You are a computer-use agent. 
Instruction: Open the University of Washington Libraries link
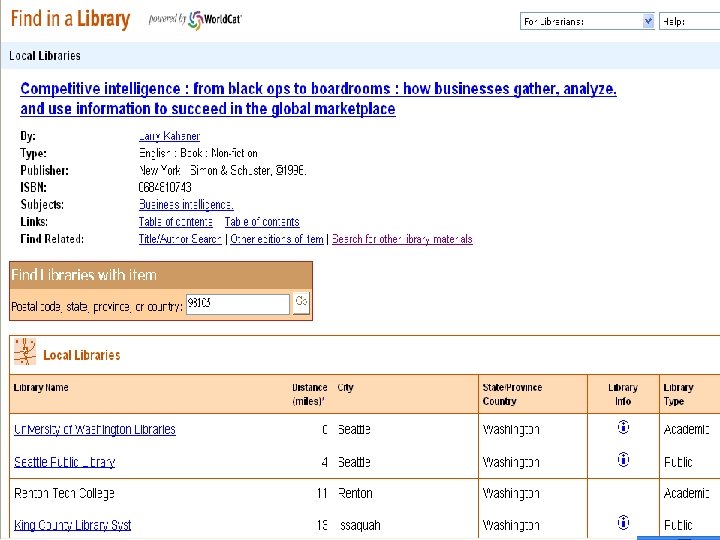pyautogui.click(x=95, y=429)
